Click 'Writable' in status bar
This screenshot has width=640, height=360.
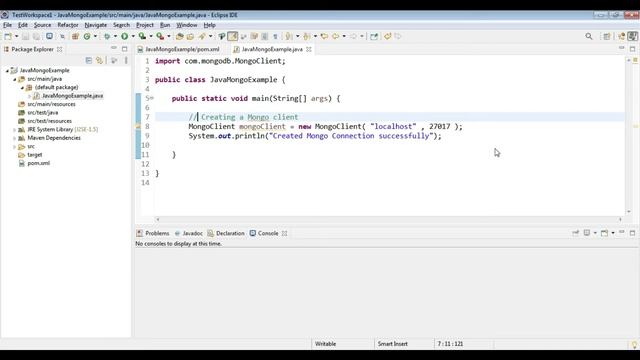[x=325, y=344]
